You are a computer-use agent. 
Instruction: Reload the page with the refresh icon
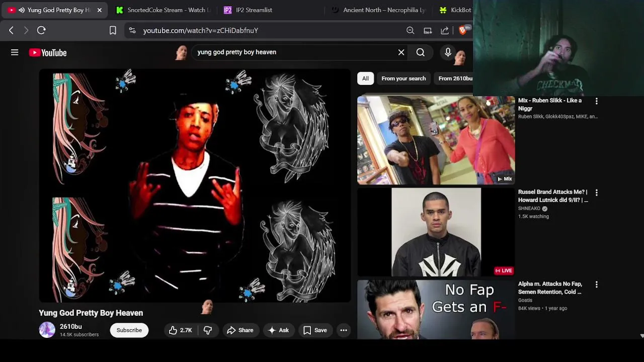(41, 30)
